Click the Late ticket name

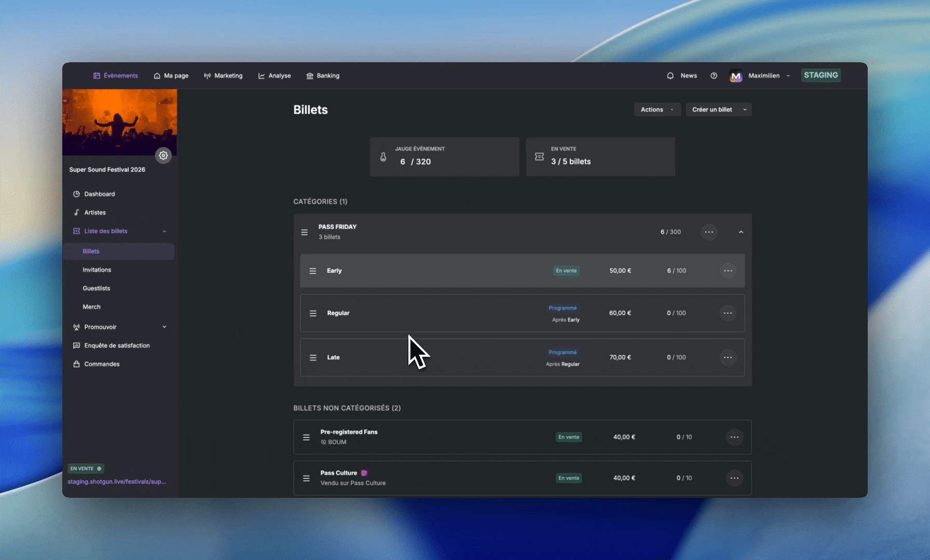pos(333,357)
